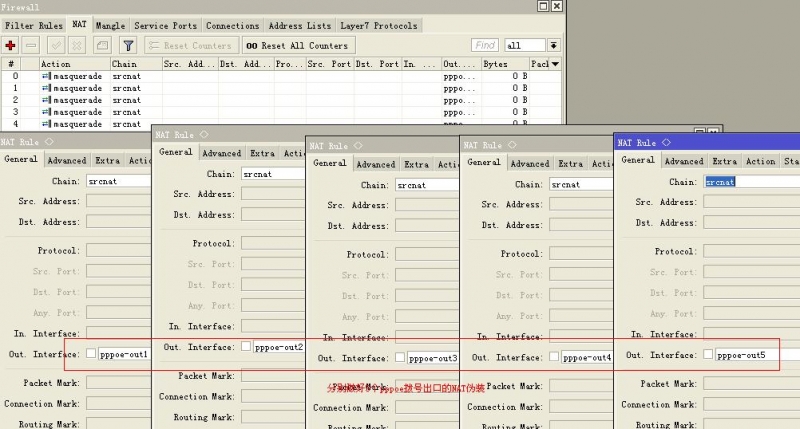Click the checkmark enable rule icon
Viewport: 800px width, 429px height.
56,45
